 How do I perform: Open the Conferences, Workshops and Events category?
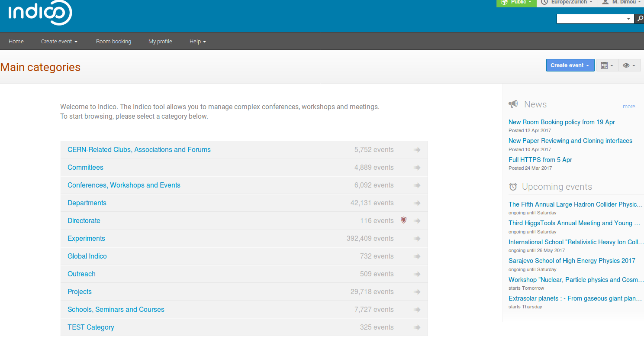click(124, 185)
